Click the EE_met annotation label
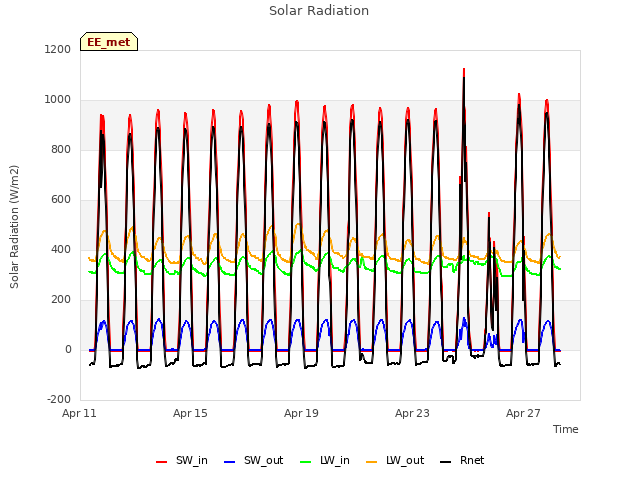This screenshot has width=640, height=480. point(109,42)
